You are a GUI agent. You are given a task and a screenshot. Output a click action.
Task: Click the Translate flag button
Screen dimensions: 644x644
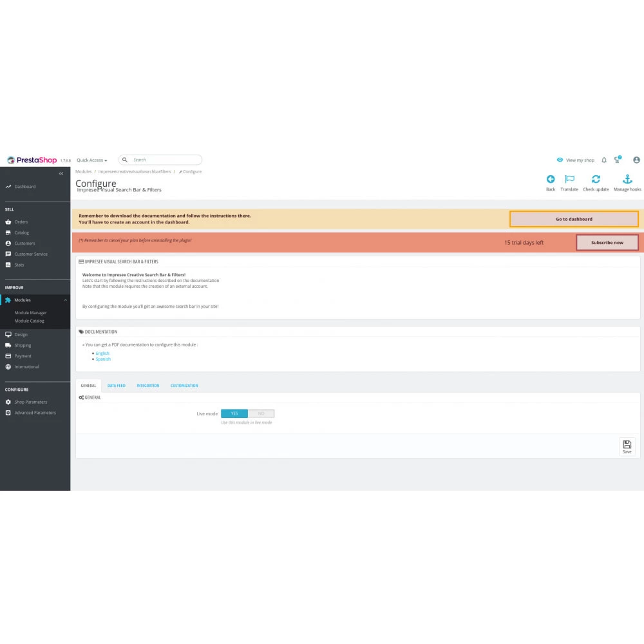(x=569, y=183)
